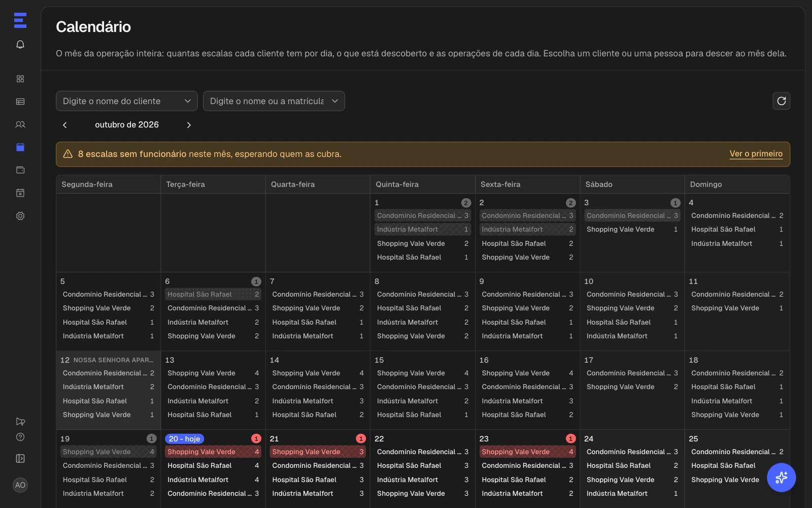Select the highlighted calendar icon in sidebar
Screen dimensions: 812x508
point(20,147)
